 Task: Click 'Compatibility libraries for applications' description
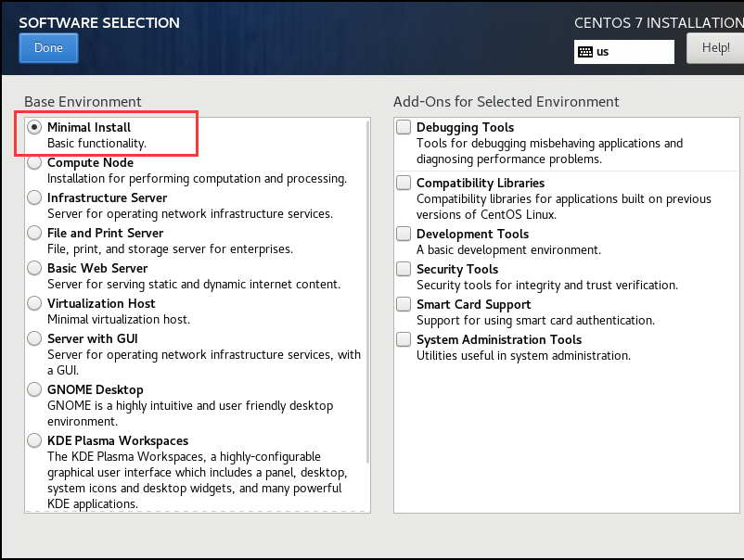(x=564, y=207)
